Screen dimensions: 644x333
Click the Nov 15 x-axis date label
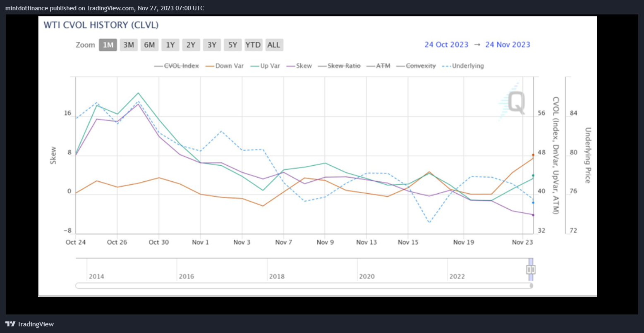(408, 242)
